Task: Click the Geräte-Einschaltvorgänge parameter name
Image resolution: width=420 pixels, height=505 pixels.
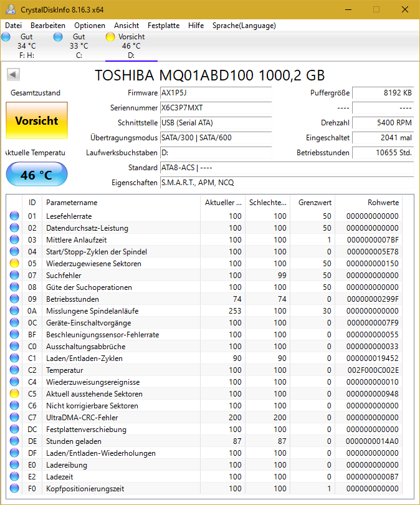Action: point(88,323)
